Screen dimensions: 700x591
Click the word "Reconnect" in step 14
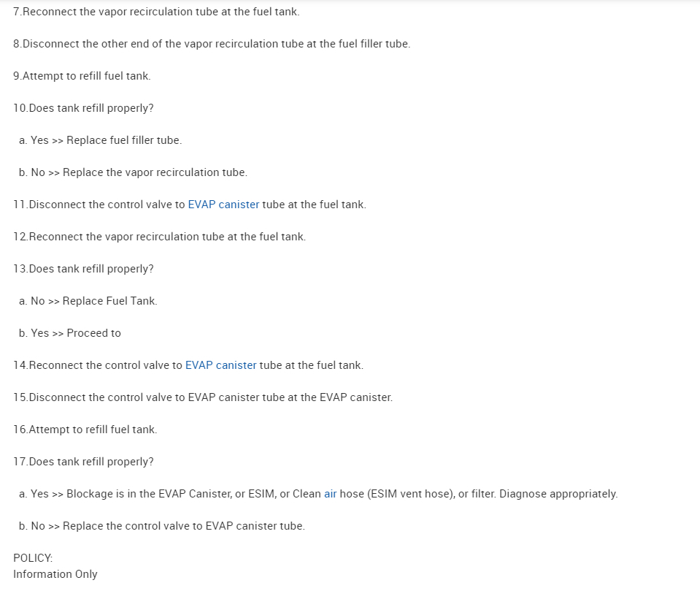coord(55,365)
